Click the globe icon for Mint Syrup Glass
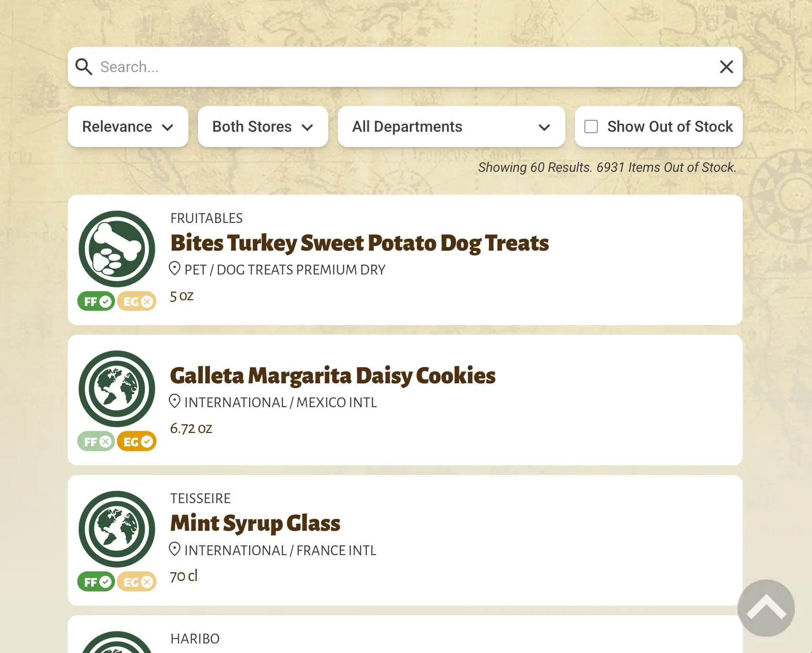This screenshot has width=812, height=653. [117, 529]
